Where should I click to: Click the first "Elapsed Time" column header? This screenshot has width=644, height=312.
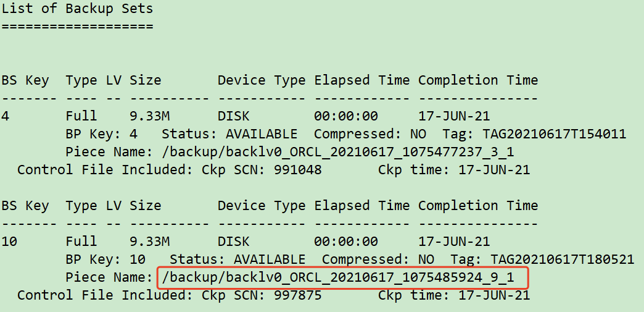coord(362,80)
